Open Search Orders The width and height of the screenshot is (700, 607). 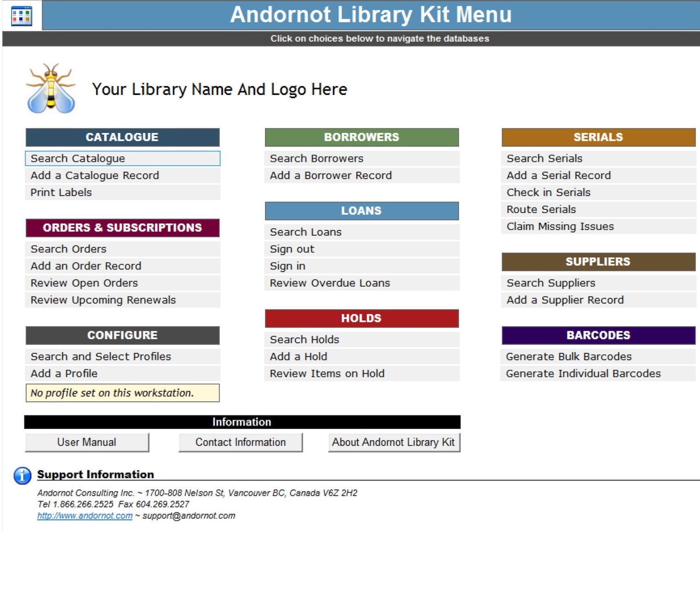click(122, 249)
